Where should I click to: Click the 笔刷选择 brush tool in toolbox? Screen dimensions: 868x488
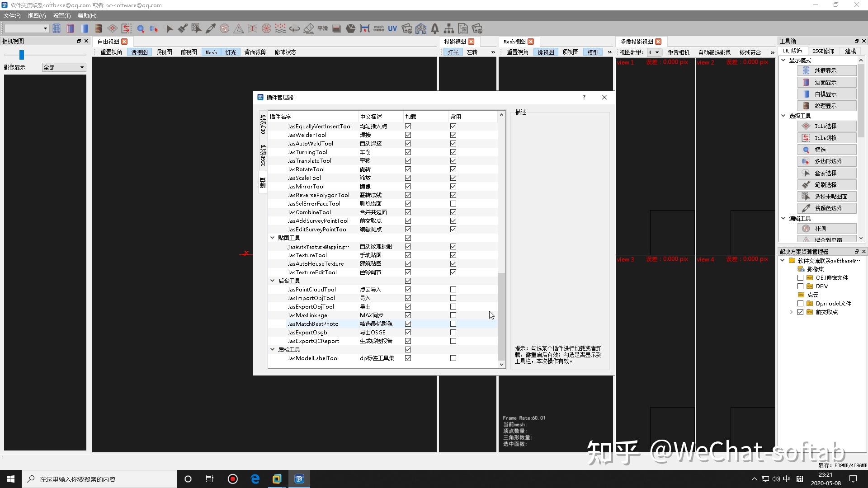click(x=826, y=185)
